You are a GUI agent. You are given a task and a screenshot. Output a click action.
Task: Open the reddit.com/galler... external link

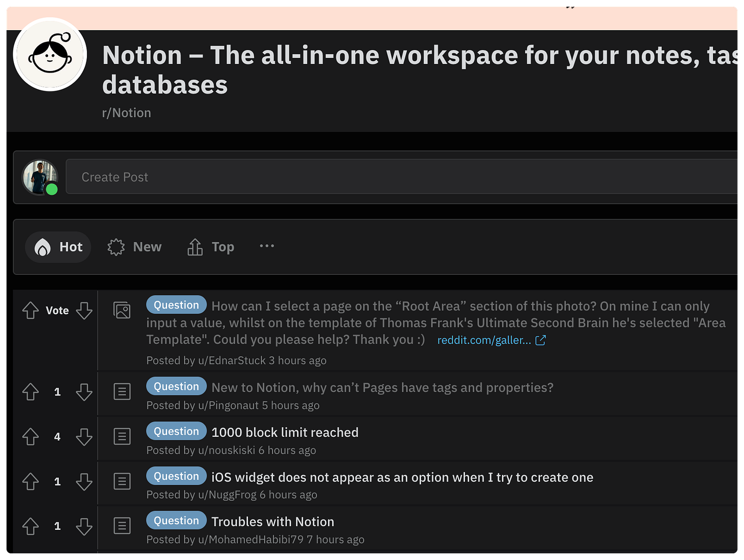tap(484, 340)
